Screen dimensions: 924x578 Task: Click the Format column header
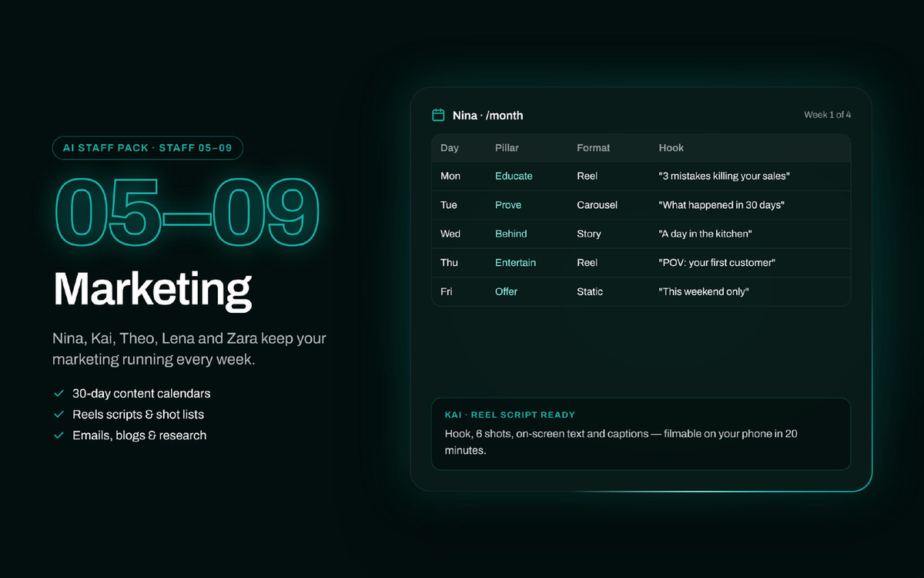point(594,148)
